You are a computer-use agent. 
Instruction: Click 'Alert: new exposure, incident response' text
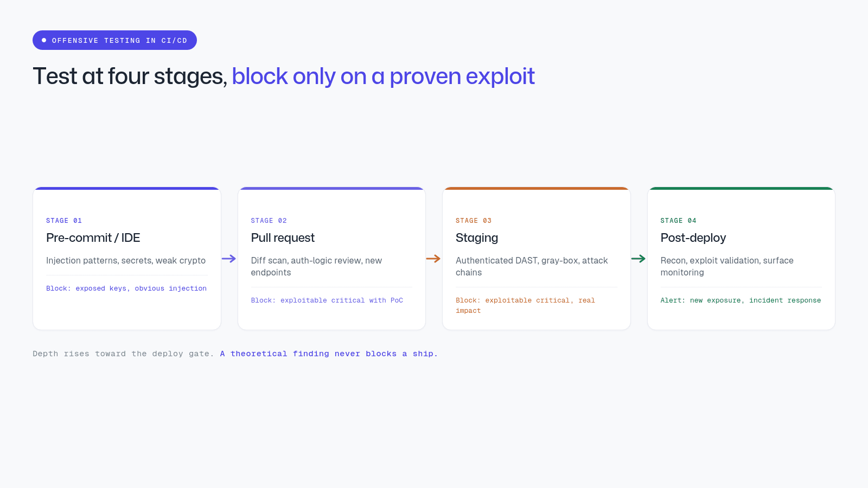741,300
